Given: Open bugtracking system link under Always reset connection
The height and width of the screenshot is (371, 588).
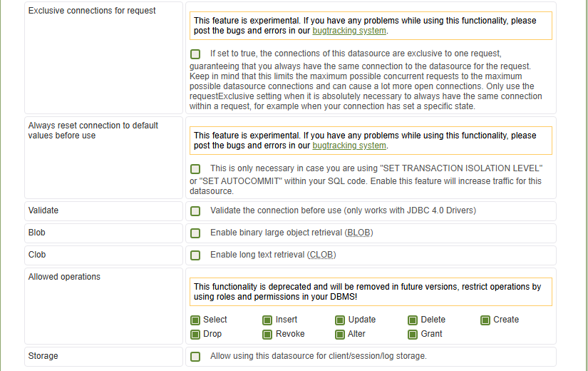Looking at the screenshot, I should pos(349,146).
